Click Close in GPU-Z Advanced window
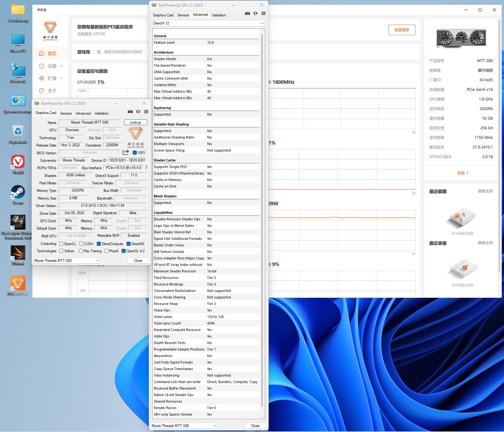The image size is (504, 432). (255, 426)
